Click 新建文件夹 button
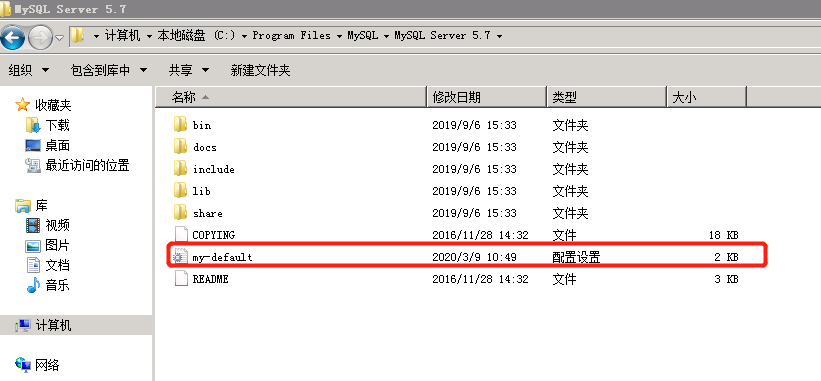The height and width of the screenshot is (381, 821). (x=260, y=70)
